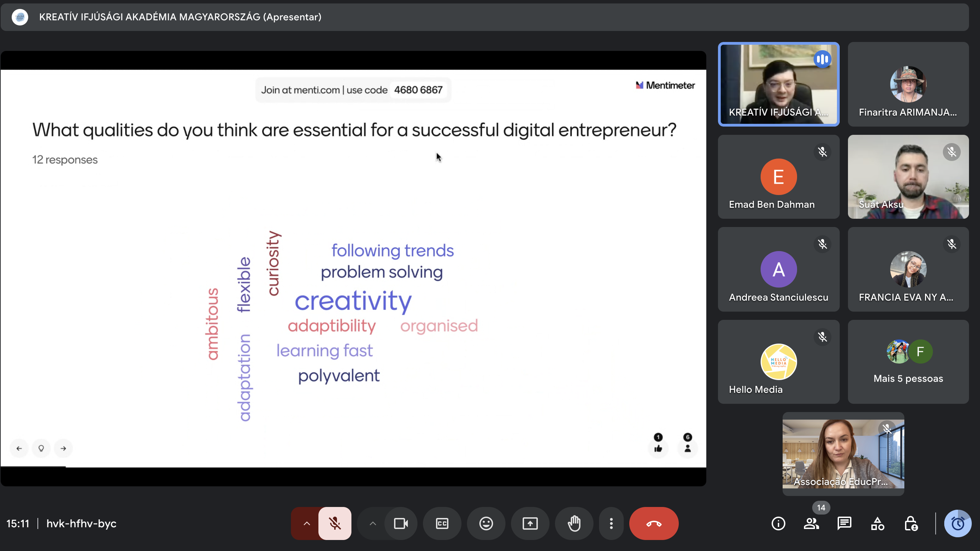Expand video settings chevron beside camera
Image resolution: width=980 pixels, height=551 pixels.
pyautogui.click(x=372, y=523)
